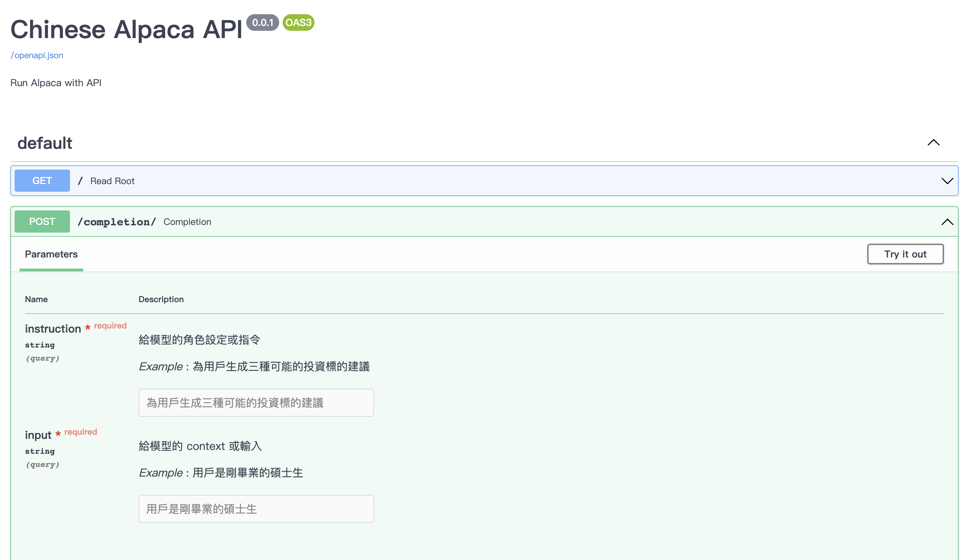Viewport: 969px width, 560px height.
Task: Click the Description column header
Action: [x=161, y=299]
